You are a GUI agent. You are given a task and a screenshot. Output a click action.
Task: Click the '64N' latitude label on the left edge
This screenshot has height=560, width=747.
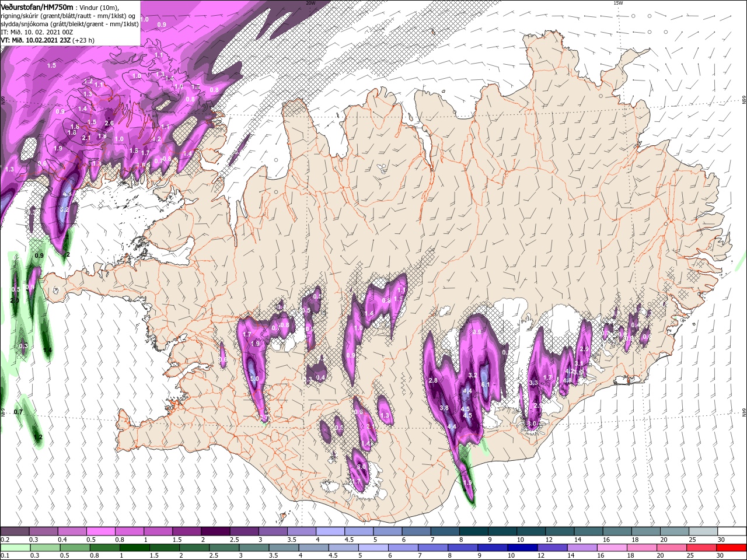[3, 412]
